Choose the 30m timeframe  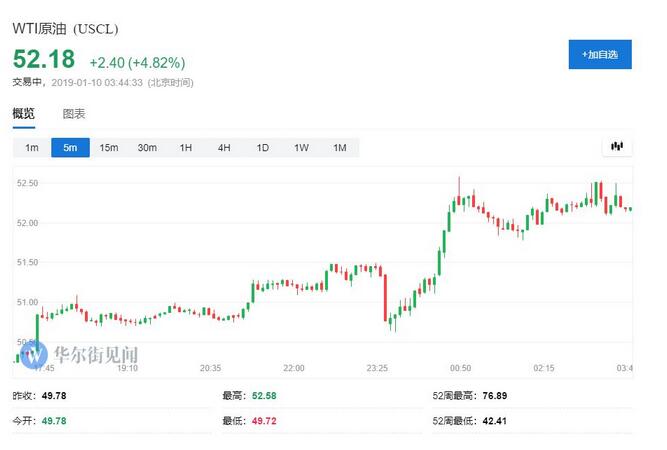click(x=147, y=148)
